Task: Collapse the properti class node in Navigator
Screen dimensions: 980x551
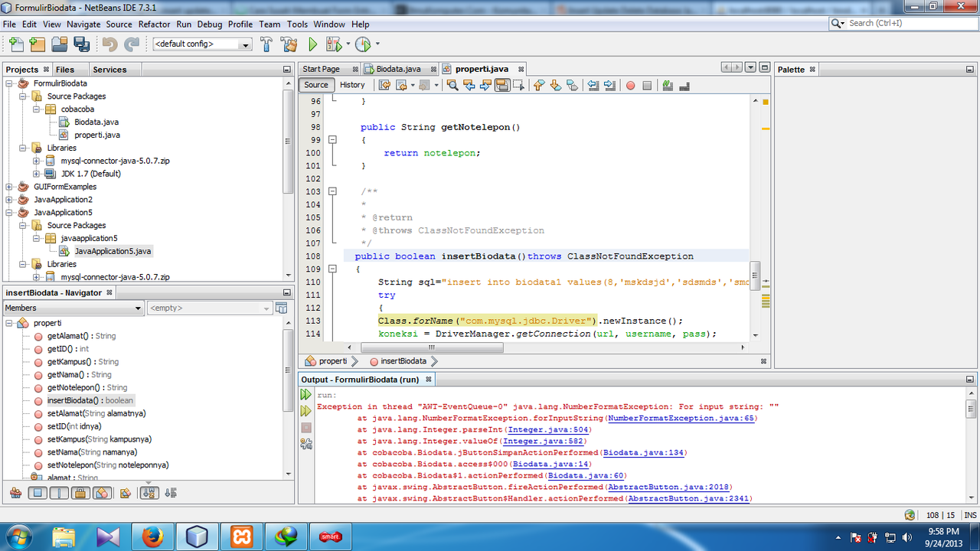Action: (9, 323)
